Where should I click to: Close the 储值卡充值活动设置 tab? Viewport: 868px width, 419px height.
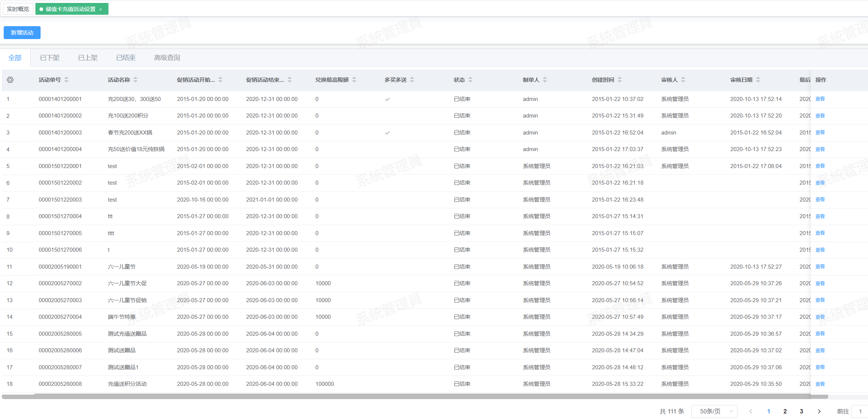(101, 10)
